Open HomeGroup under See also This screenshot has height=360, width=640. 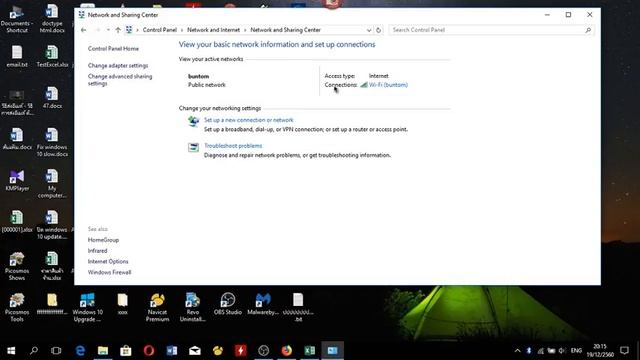click(x=103, y=240)
